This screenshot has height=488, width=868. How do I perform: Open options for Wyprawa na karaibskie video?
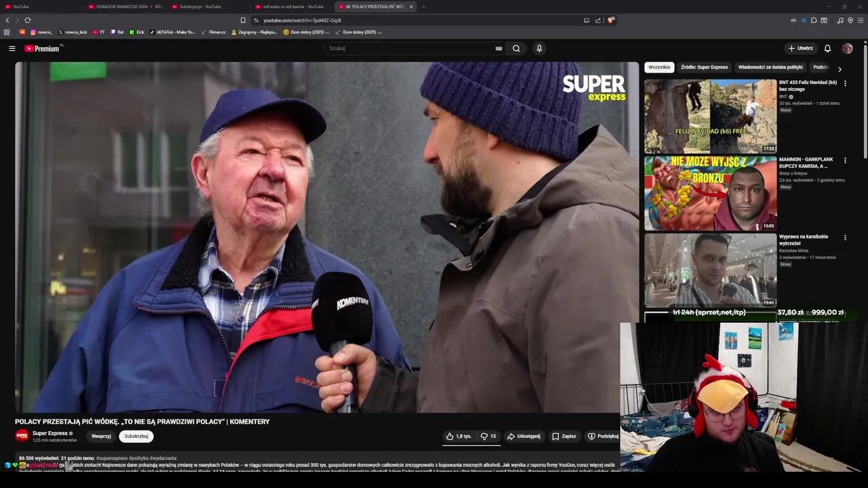pyautogui.click(x=845, y=238)
